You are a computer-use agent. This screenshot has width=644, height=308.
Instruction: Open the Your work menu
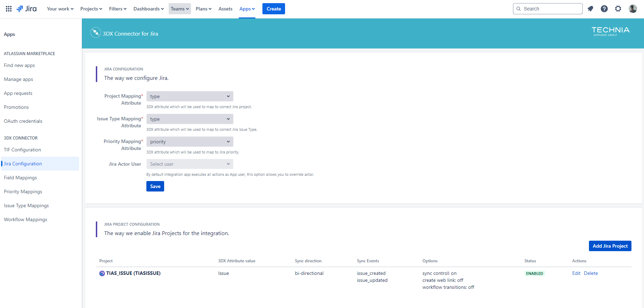point(60,9)
